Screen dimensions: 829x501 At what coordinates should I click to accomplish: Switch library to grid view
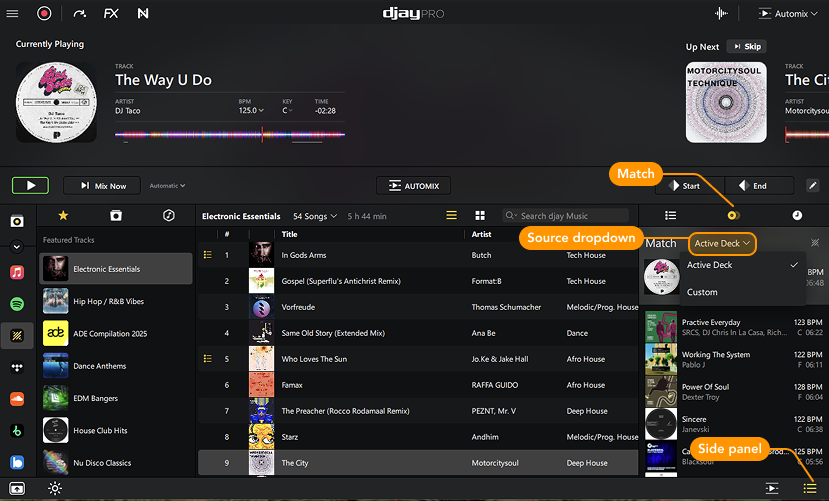tap(480, 215)
